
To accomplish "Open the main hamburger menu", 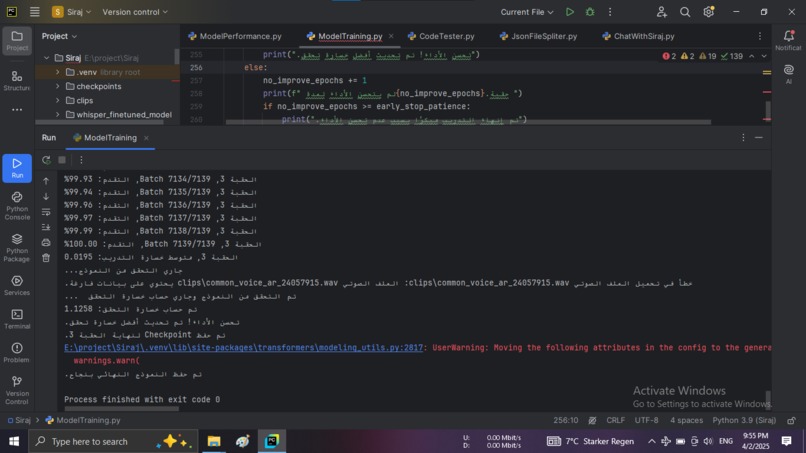I will (34, 12).
